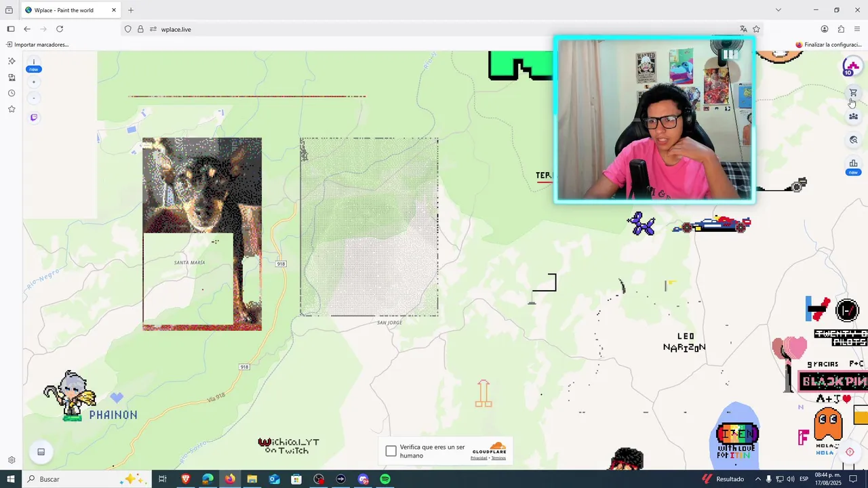
Task: Click the dog pixel art image on map
Action: [x=202, y=234]
